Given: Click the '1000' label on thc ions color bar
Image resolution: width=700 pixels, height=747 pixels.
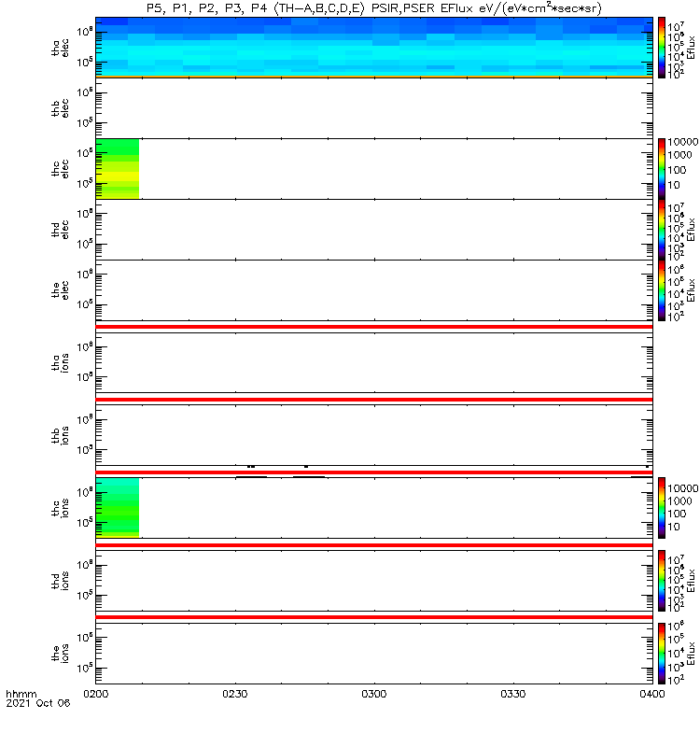Looking at the screenshot, I should coord(679,501).
